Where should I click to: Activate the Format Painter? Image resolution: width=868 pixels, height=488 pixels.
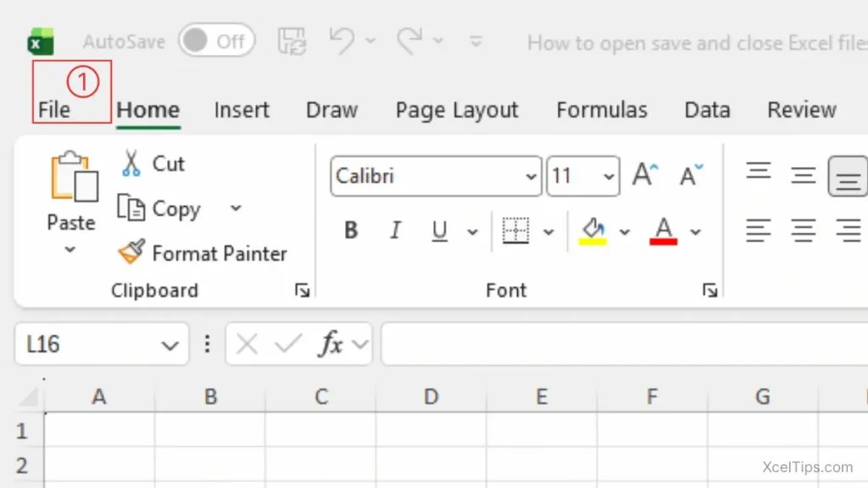[203, 252]
